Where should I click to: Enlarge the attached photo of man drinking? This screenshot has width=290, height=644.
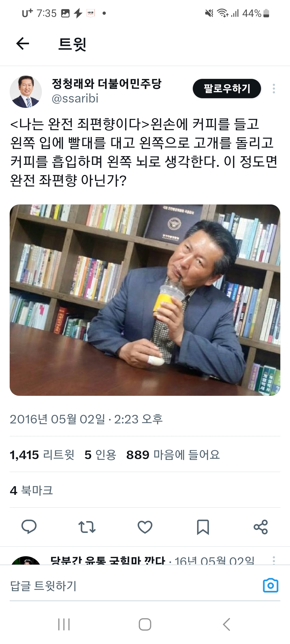click(x=145, y=300)
